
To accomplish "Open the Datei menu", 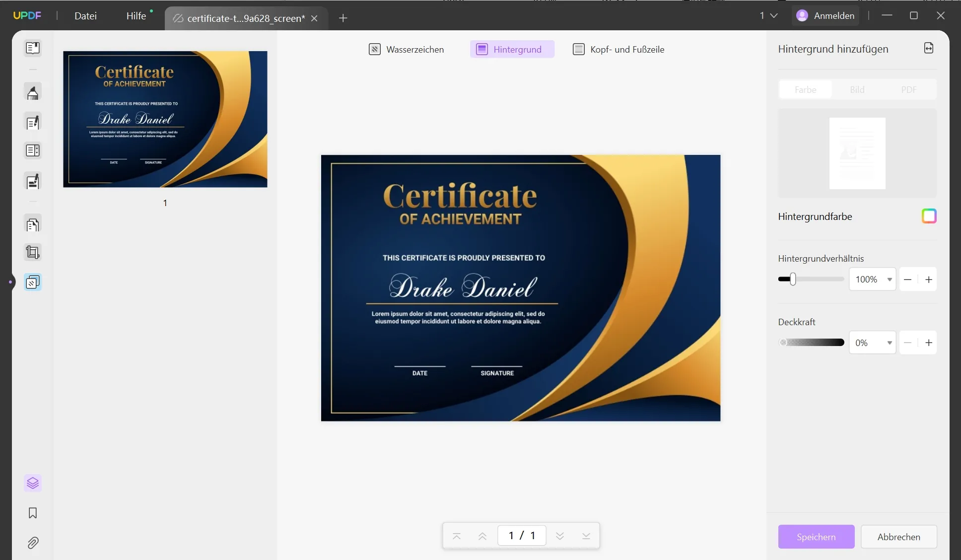I will [85, 16].
